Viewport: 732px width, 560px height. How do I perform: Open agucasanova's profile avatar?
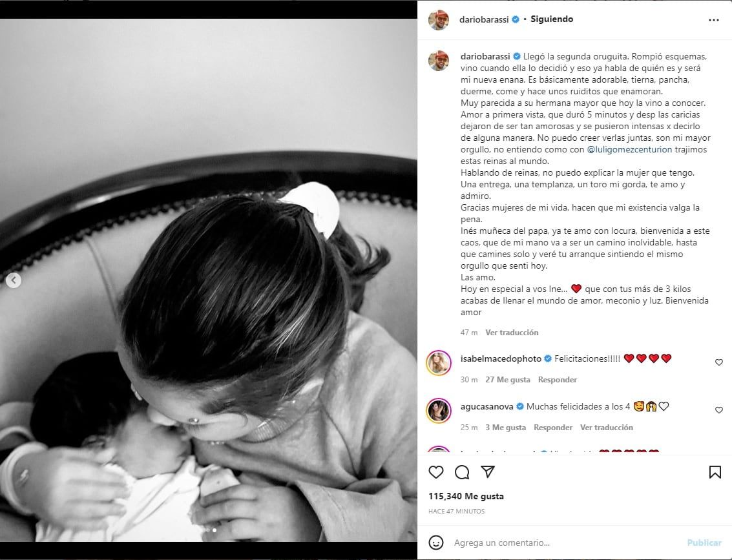click(x=439, y=410)
